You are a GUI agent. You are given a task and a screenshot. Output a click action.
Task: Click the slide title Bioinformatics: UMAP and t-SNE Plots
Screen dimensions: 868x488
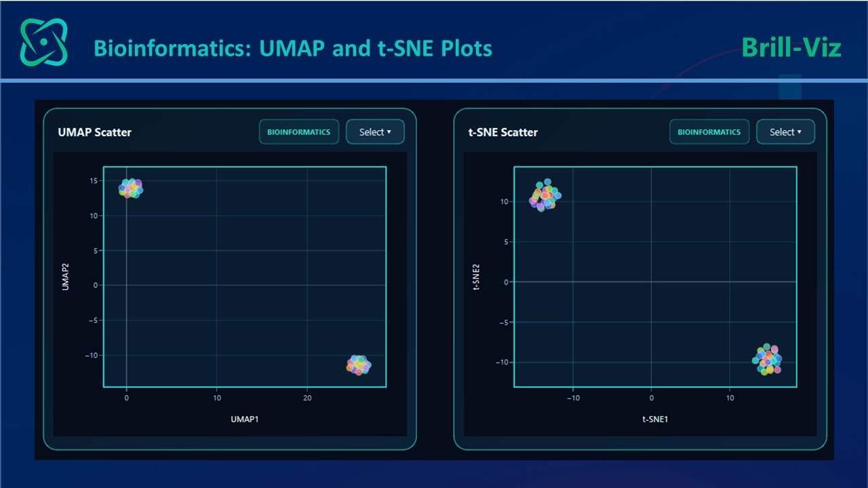pyautogui.click(x=293, y=48)
